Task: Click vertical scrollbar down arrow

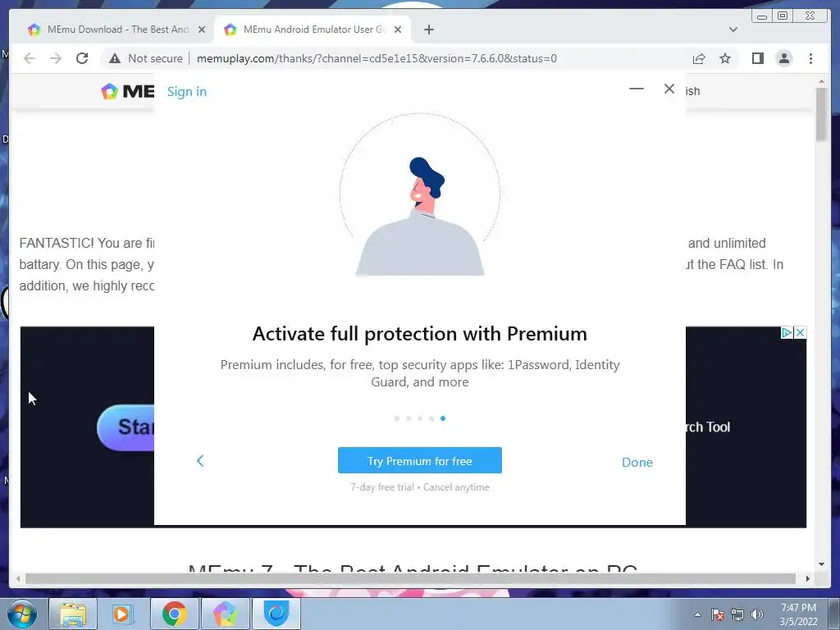Action: [821, 564]
